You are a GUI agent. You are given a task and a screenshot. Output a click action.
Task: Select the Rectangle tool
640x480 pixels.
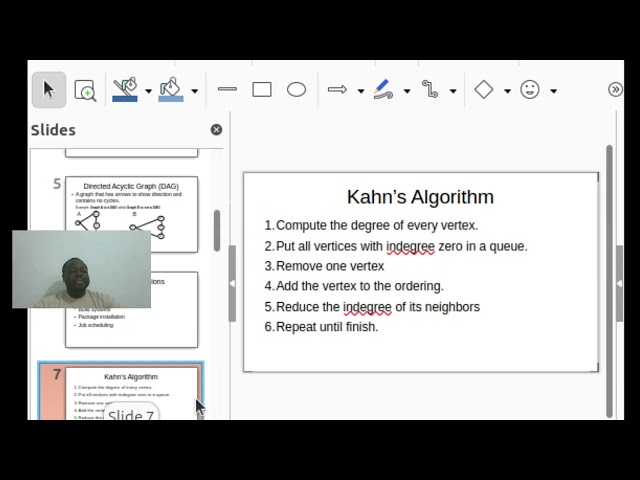point(262,89)
